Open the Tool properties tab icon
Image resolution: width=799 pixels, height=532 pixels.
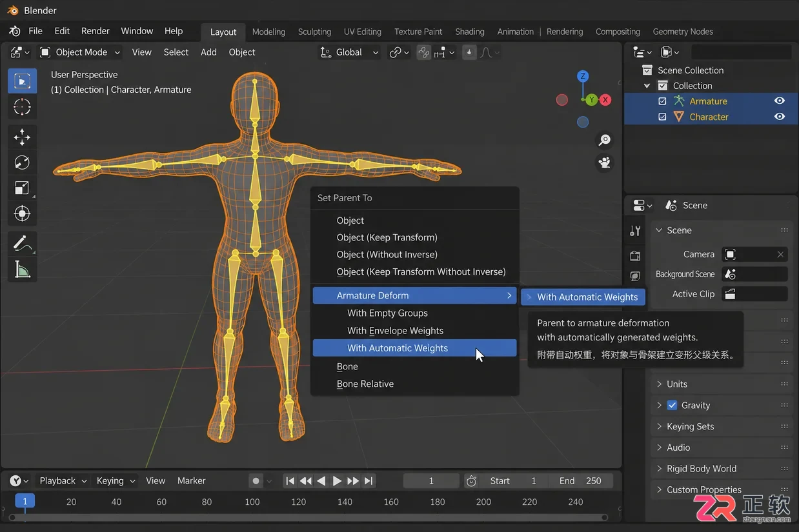coord(635,231)
